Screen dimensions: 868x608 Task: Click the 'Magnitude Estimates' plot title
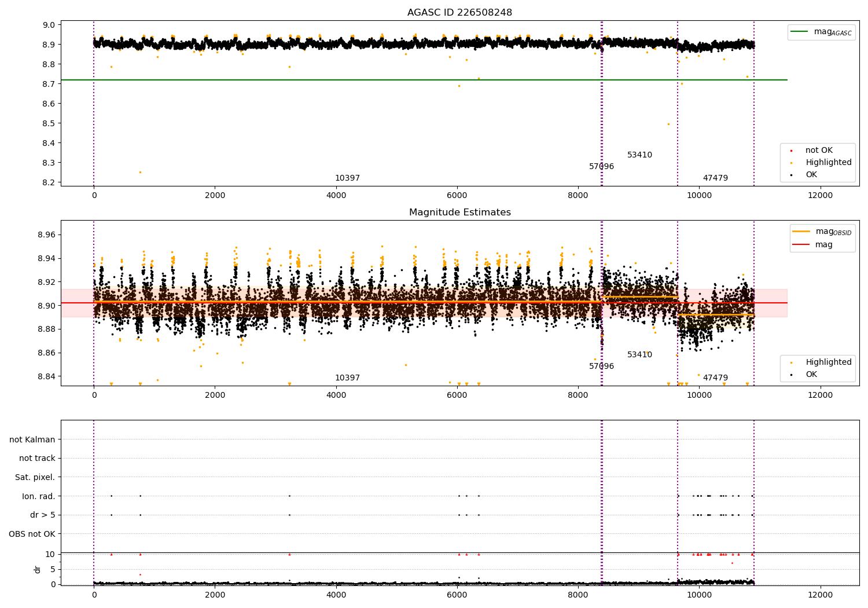coord(459,213)
